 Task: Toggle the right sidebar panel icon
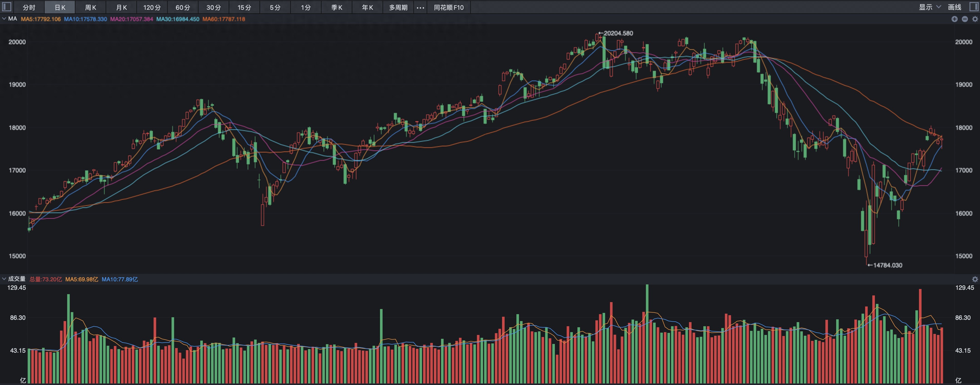pos(974,7)
